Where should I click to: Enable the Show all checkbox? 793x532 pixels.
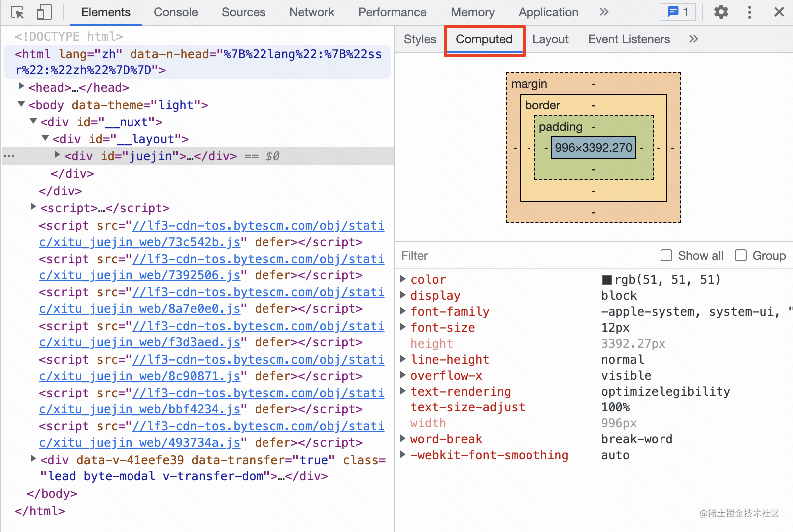tap(666, 255)
